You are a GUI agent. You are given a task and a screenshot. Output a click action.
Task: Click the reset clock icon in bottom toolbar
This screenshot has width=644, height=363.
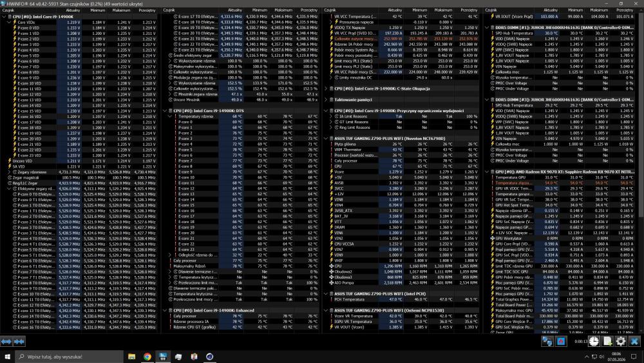[594, 341]
